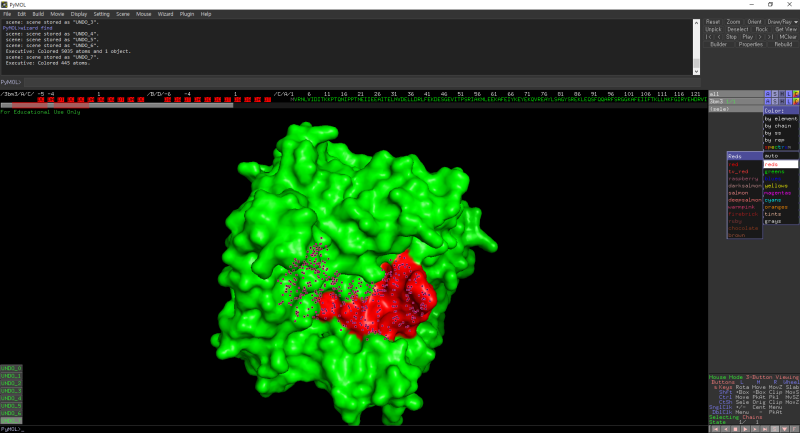Open the Plugin menu

click(x=187, y=14)
